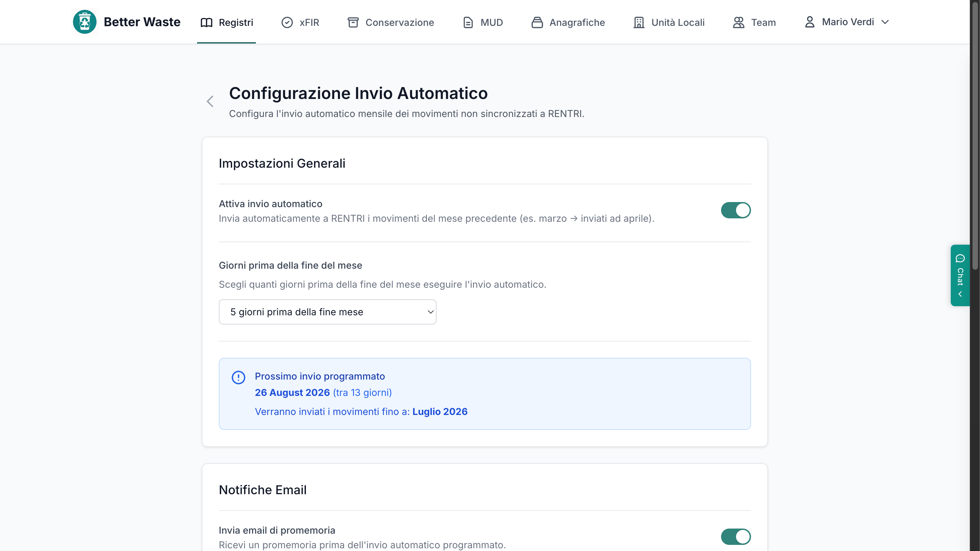This screenshot has height=551, width=980.
Task: Click the Unità Locali building icon
Action: [x=639, y=22]
